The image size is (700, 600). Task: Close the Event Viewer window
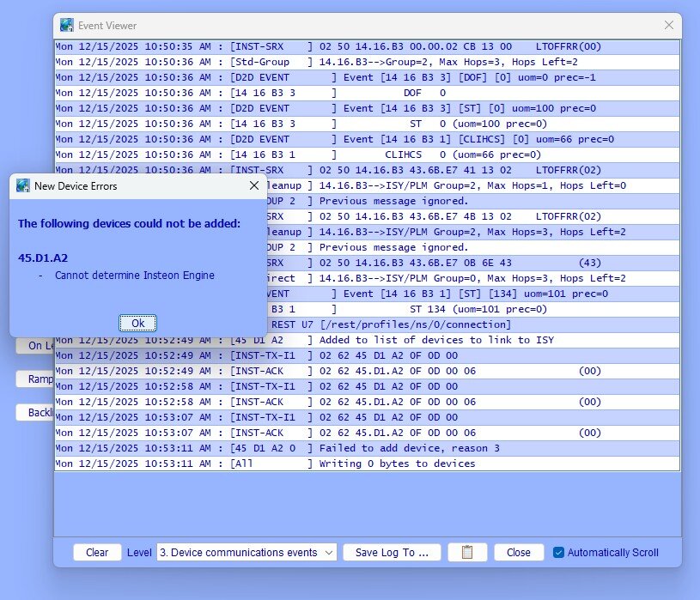pyautogui.click(x=668, y=26)
